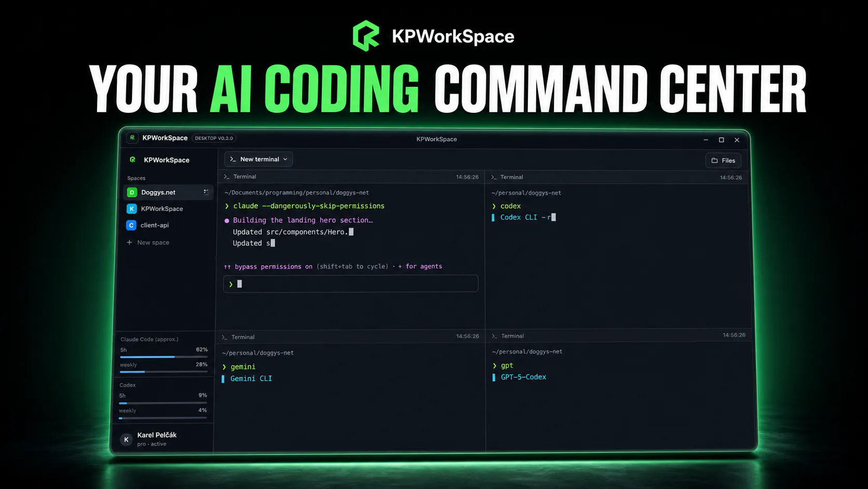Click the 'Gemini CLI' output line
Screen dimensions: 868x489
[251, 379]
